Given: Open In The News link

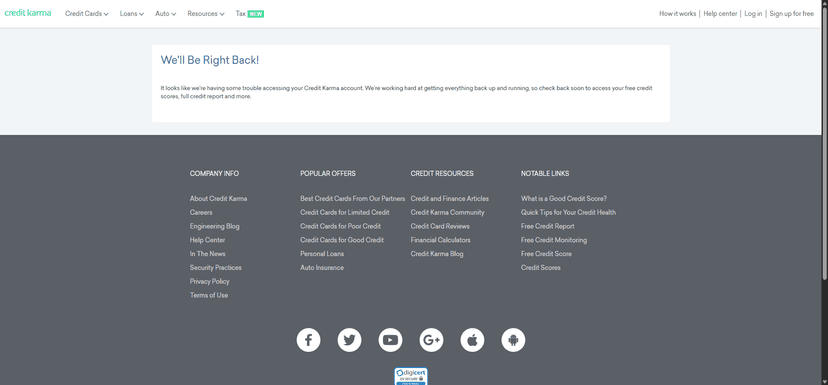Looking at the screenshot, I should tap(208, 253).
